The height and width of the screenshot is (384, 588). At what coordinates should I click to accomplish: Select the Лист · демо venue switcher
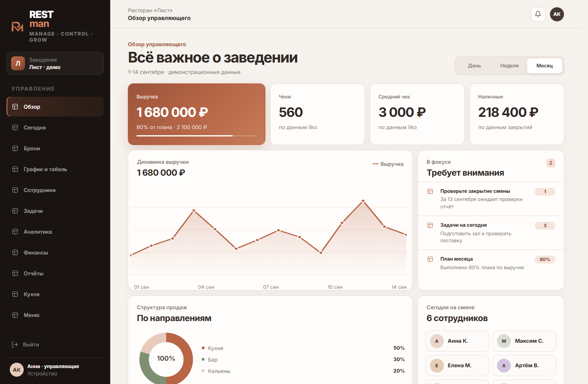55,63
